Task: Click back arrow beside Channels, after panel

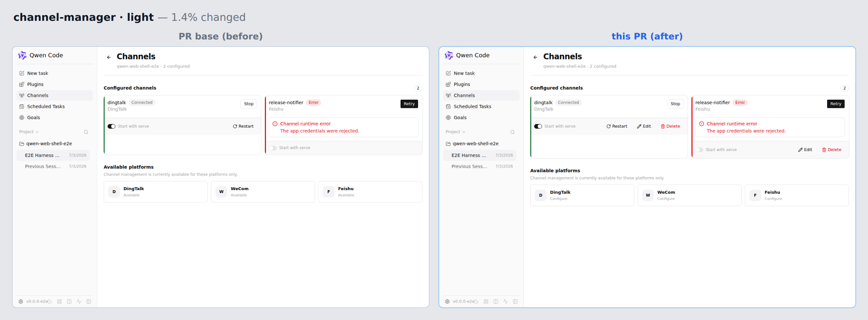Action: coord(535,57)
